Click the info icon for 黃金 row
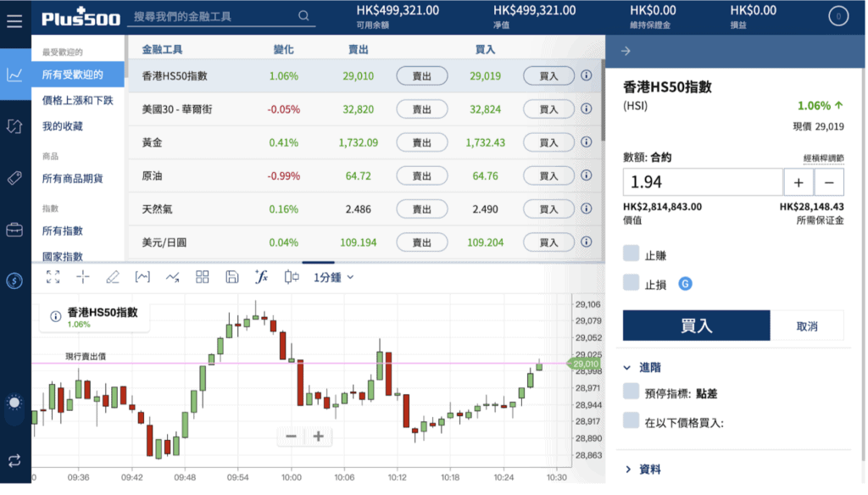Viewport: 868px width, 495px height. point(587,142)
